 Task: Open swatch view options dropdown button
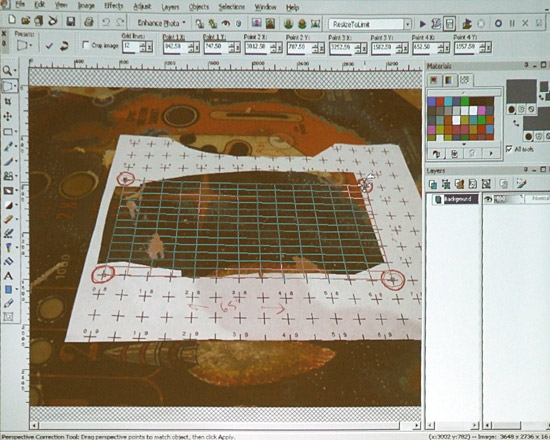436,153
